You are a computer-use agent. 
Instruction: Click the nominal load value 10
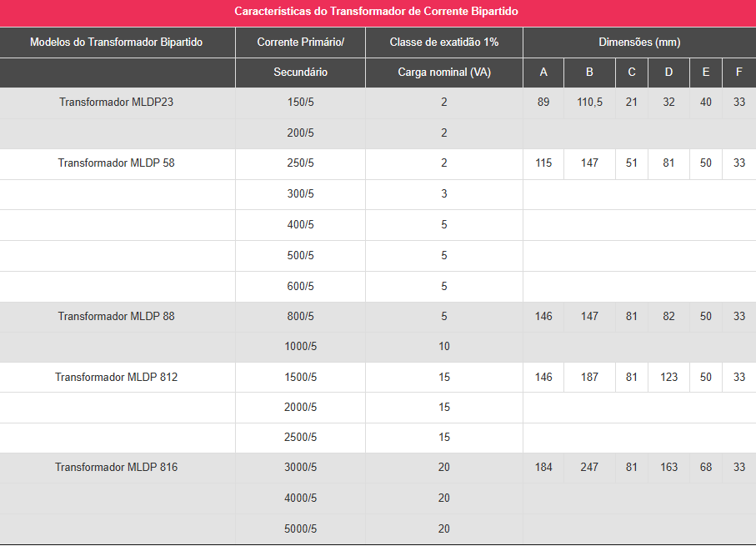pos(444,347)
